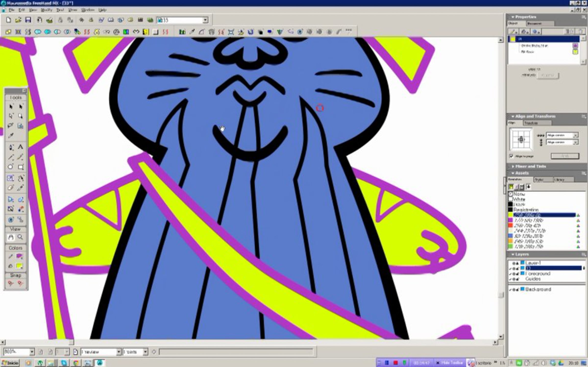Click the Apply button in Align panel
This screenshot has width=588, height=367.
[565, 156]
